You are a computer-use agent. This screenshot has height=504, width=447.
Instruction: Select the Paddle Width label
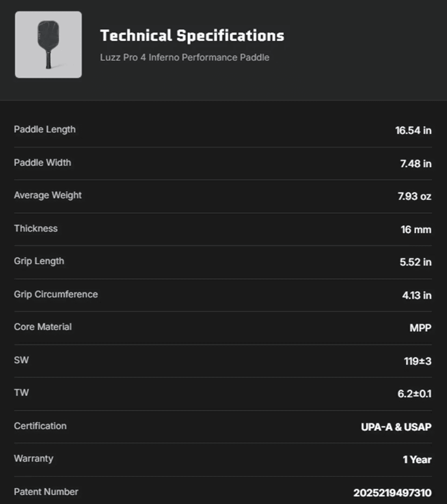(x=43, y=162)
